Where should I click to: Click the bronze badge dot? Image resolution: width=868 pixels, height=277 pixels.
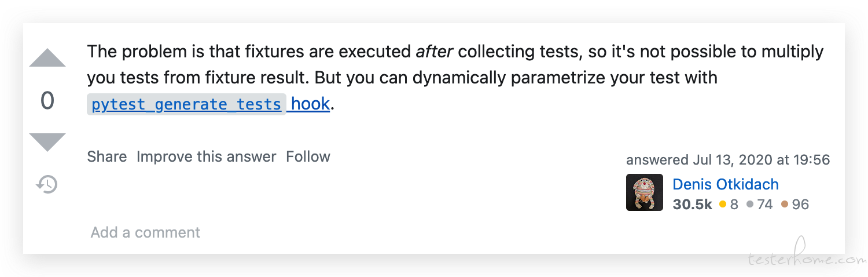point(785,204)
